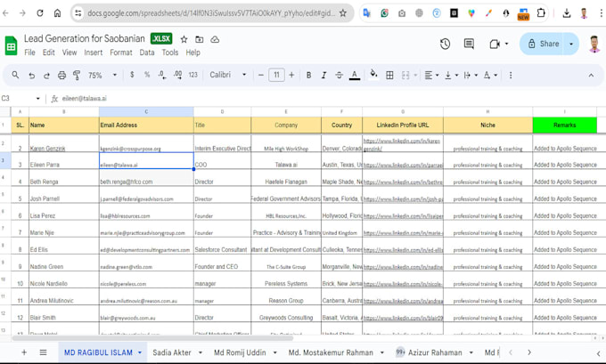This screenshot has width=606, height=364.
Task: Search the menus with magnifier icon
Action: (x=15, y=75)
